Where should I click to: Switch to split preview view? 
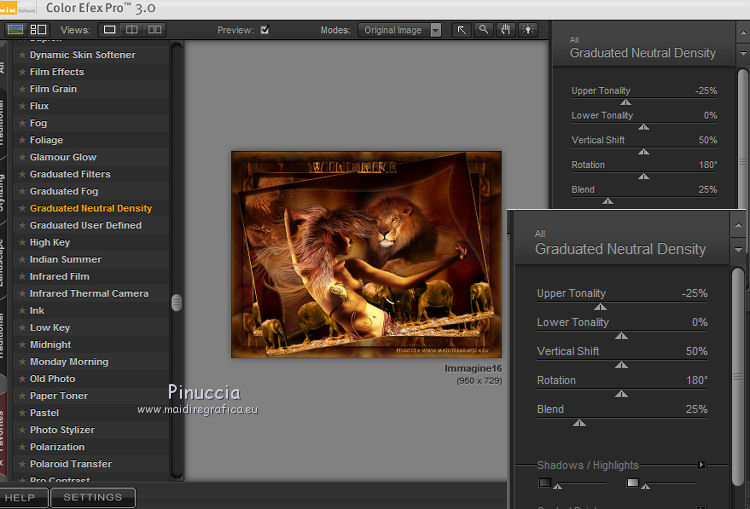tap(132, 30)
